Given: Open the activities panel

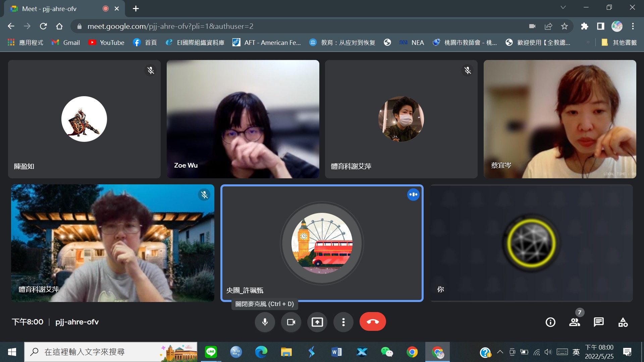Looking at the screenshot, I should point(623,322).
